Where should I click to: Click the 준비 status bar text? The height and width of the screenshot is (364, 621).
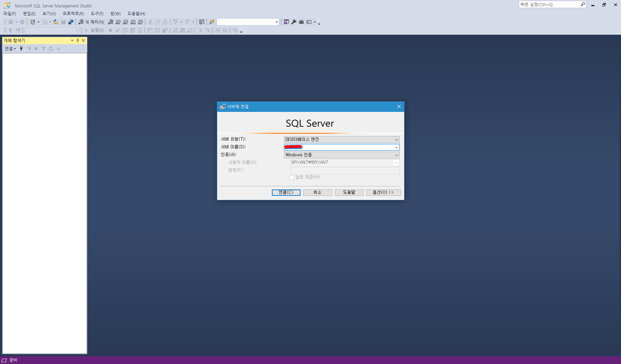[x=13, y=360]
